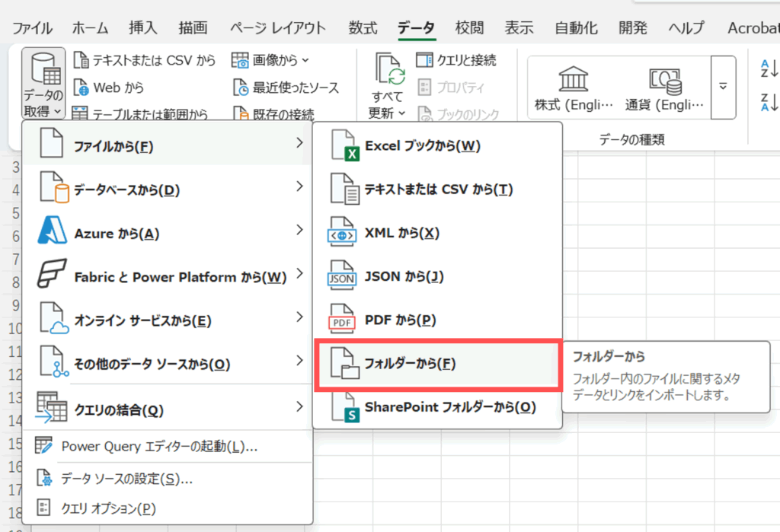The image size is (780, 532).
Task: Expand the その他のデータ ソースから submenu arrow
Action: [x=299, y=361]
